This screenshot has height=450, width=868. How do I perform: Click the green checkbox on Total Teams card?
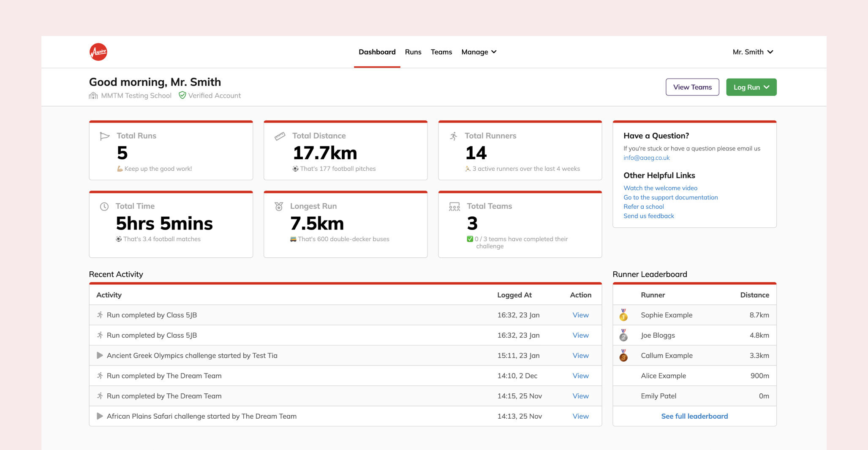click(x=470, y=239)
